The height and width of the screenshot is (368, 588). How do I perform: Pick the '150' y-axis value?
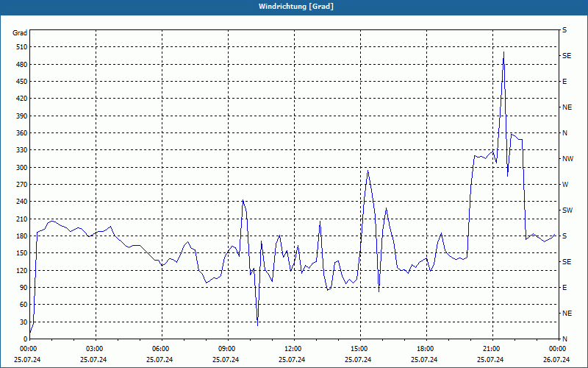(23, 253)
